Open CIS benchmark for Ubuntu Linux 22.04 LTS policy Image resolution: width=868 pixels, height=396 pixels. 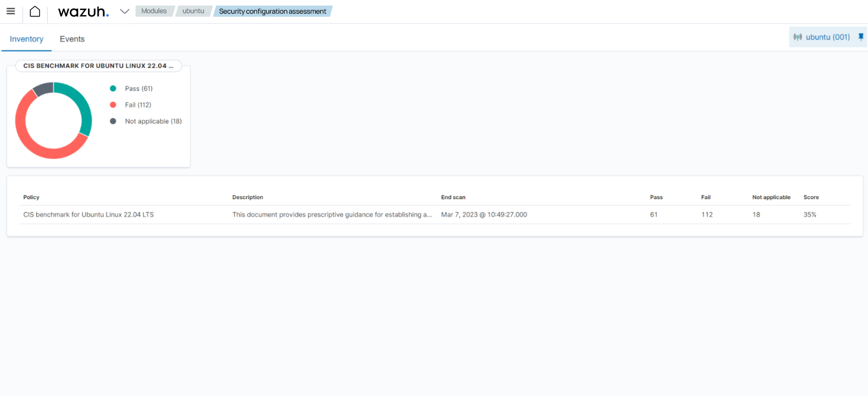tap(89, 214)
